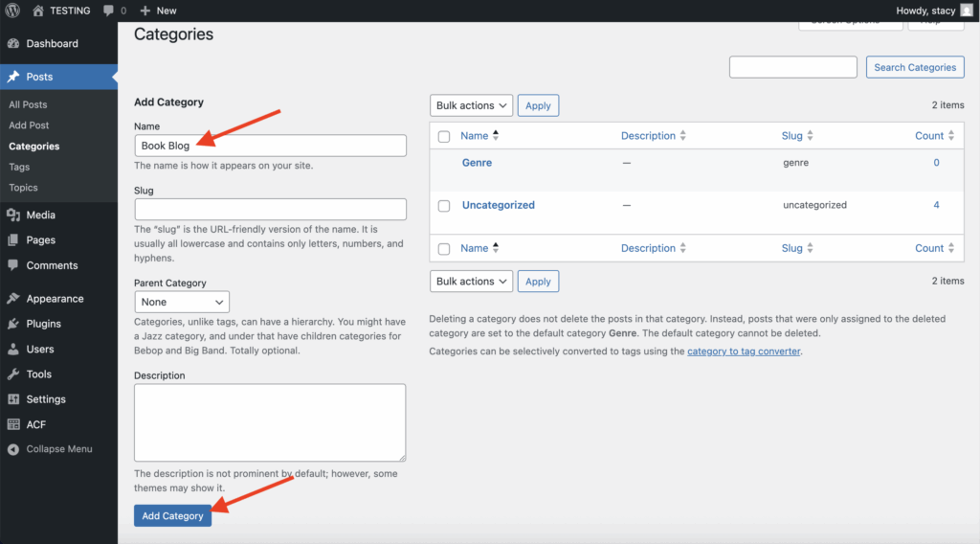Expand the top Bulk actions dropdown

point(472,105)
